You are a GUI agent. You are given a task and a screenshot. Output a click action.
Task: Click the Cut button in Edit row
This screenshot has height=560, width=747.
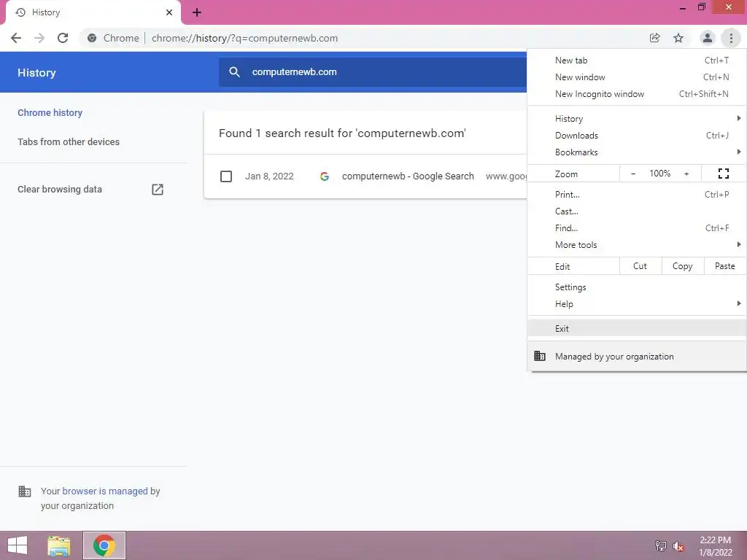(640, 266)
